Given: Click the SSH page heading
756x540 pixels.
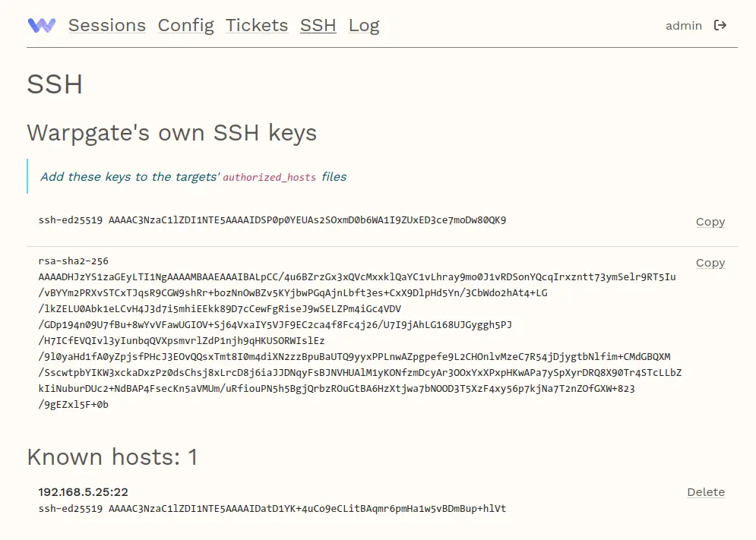Looking at the screenshot, I should point(55,84).
